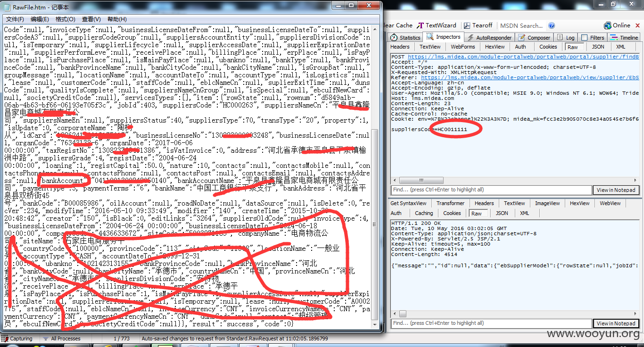644x347 pixels.
Task: Switch to the Statistics tab
Action: [405, 37]
